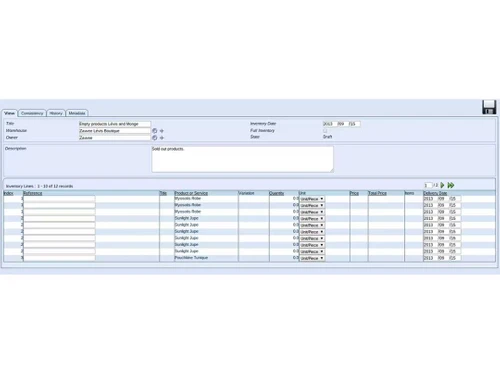Click Reference field in first Mysotis Robe row
Image resolution: width=500 pixels, height=375 pixels.
(x=59, y=199)
